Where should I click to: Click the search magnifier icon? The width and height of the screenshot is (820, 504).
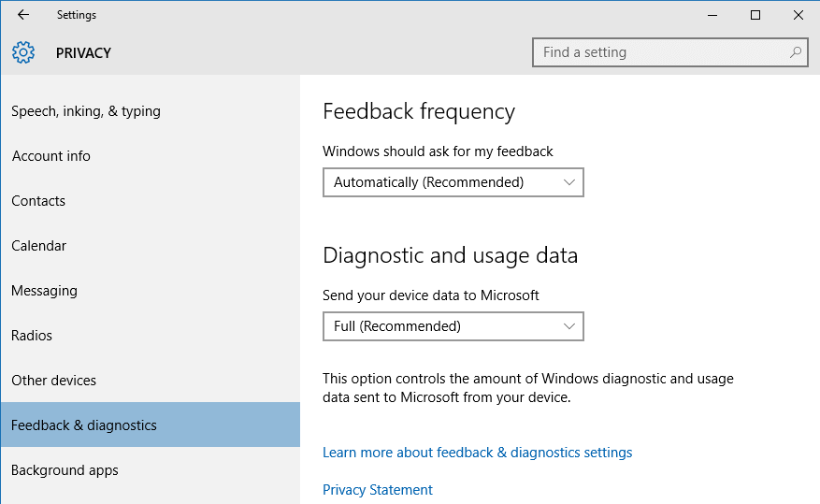pos(796,52)
